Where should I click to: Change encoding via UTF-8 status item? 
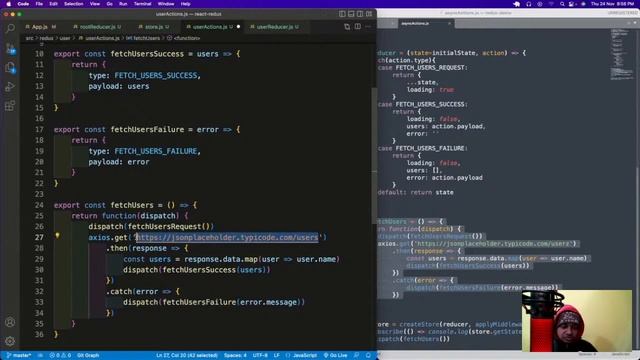[260, 355]
